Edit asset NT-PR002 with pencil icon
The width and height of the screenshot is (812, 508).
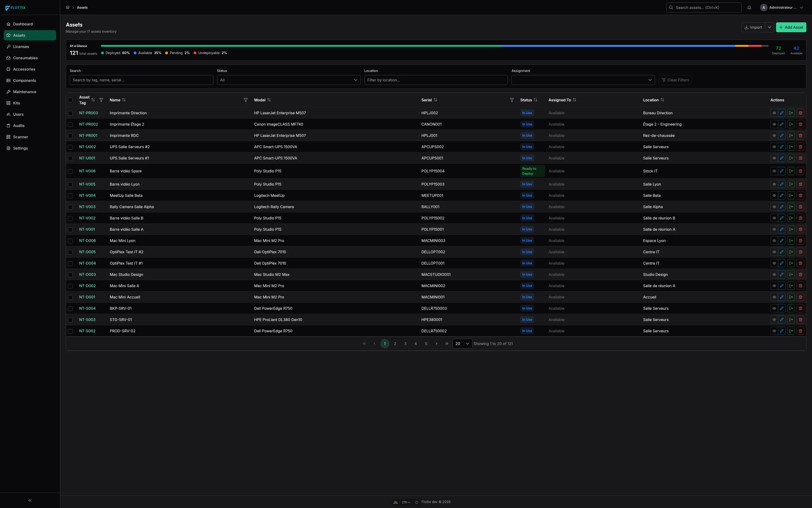coord(781,124)
